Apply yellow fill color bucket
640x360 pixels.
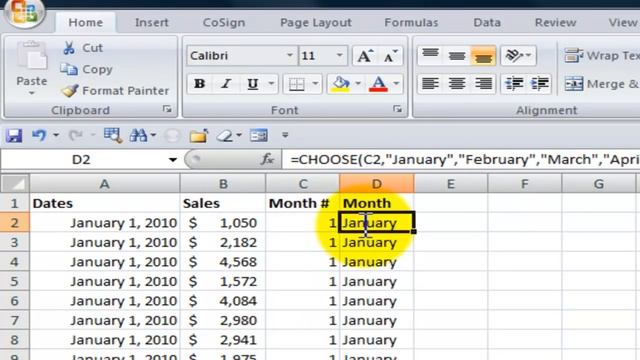(340, 84)
